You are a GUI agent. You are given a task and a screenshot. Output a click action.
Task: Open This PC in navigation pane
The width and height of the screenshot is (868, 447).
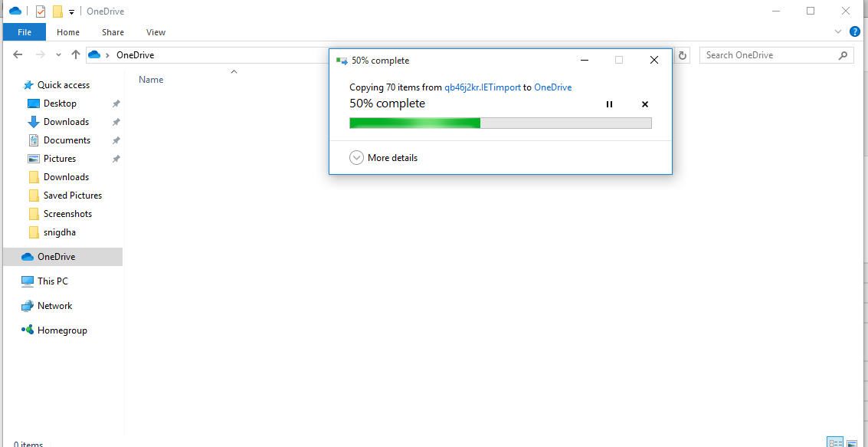(x=53, y=281)
